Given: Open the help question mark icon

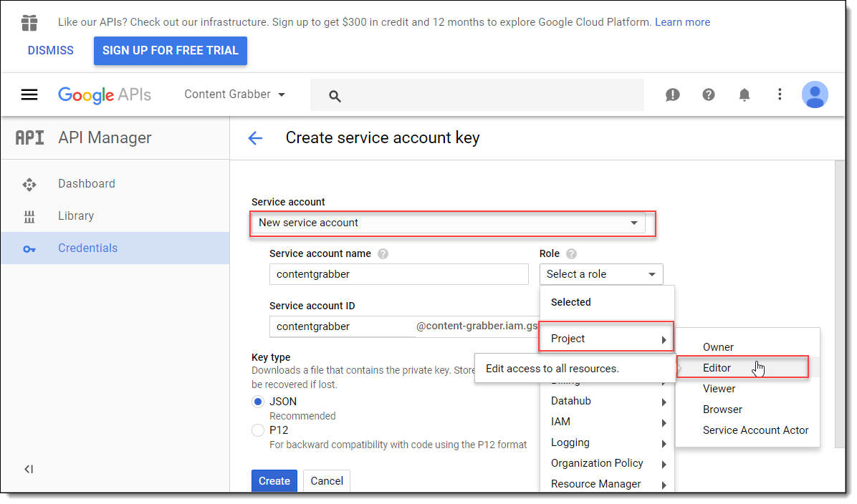Looking at the screenshot, I should [709, 94].
